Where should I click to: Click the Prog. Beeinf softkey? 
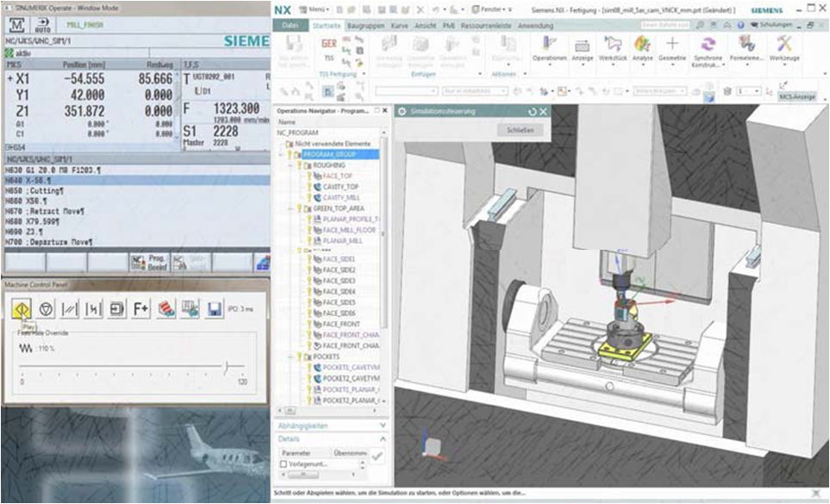(149, 262)
